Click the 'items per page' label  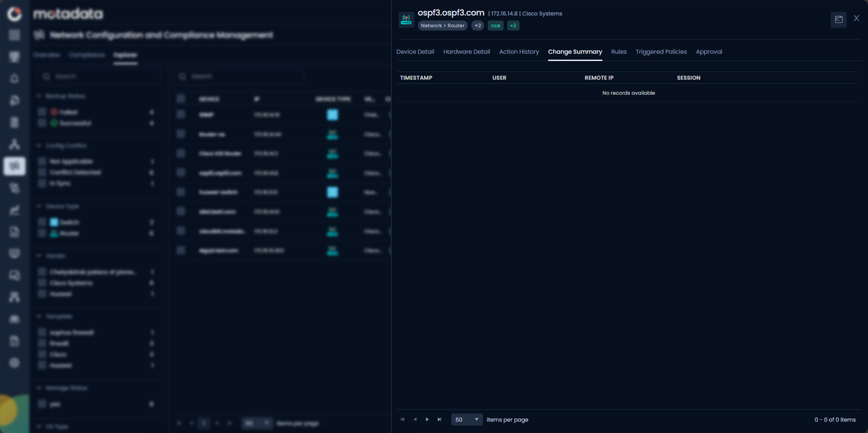point(507,420)
